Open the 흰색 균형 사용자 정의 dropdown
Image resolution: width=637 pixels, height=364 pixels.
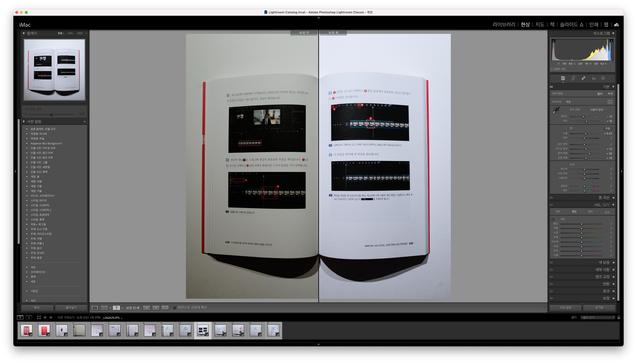598,110
